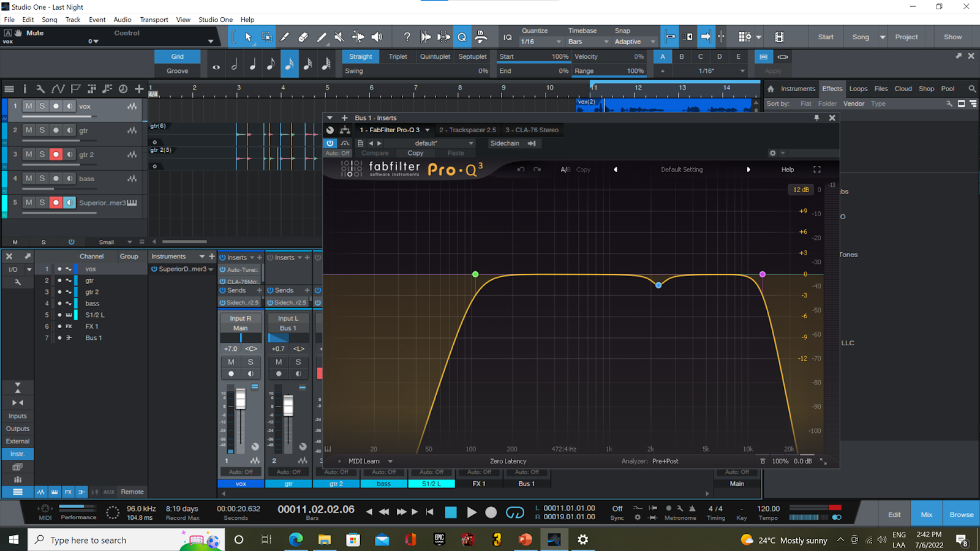Open the Browser home icon
This screenshot has width=980, height=551.
[771, 89]
